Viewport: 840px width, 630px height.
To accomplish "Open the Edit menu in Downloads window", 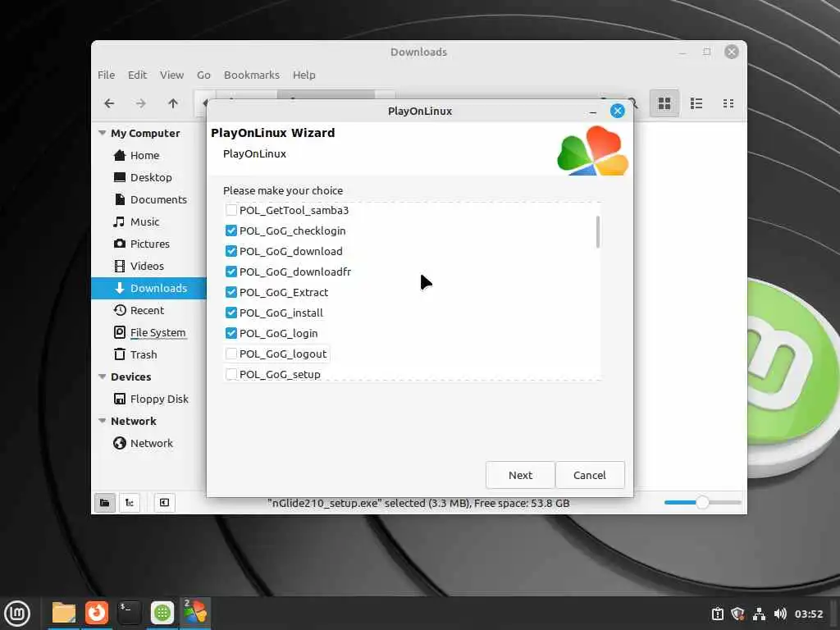I will 137,75.
